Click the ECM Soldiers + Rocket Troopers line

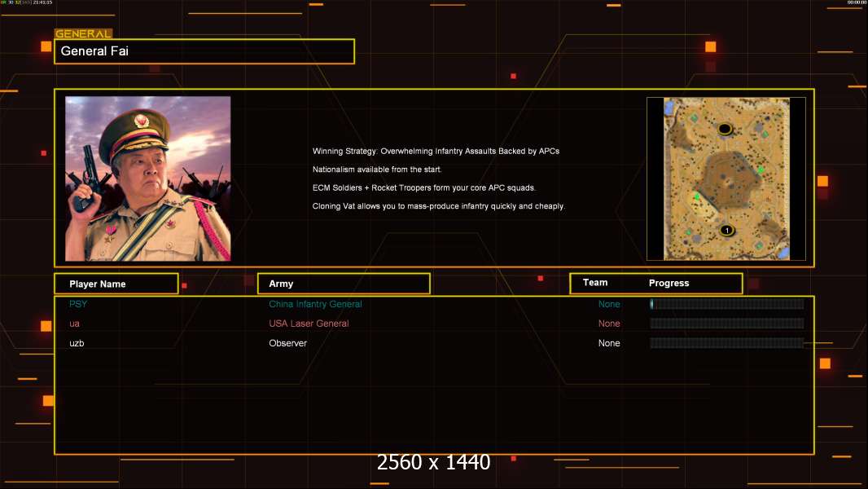424,187
